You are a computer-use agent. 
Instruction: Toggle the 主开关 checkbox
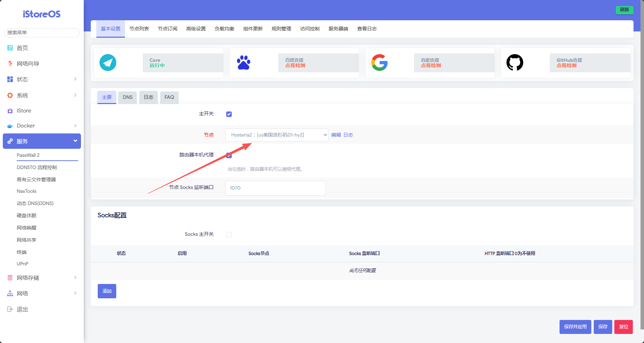[229, 114]
